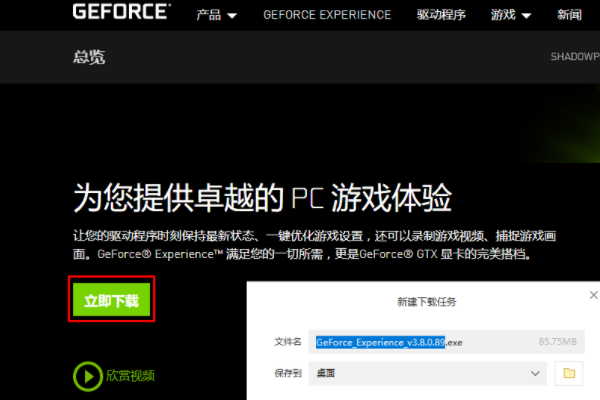
Task: Select the 总览 tab
Action: coord(89,57)
